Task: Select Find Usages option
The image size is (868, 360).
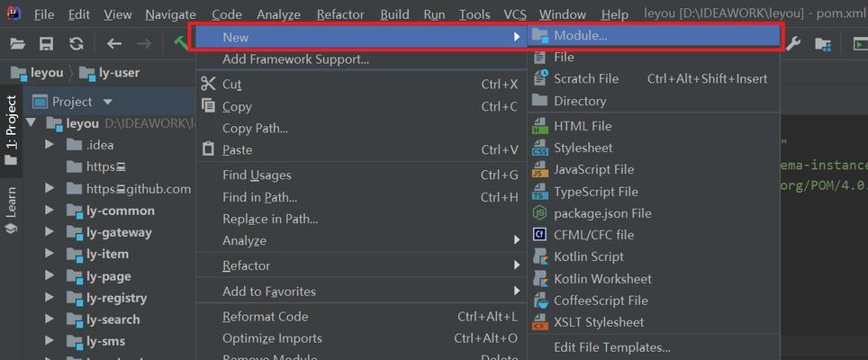Action: pos(361,175)
